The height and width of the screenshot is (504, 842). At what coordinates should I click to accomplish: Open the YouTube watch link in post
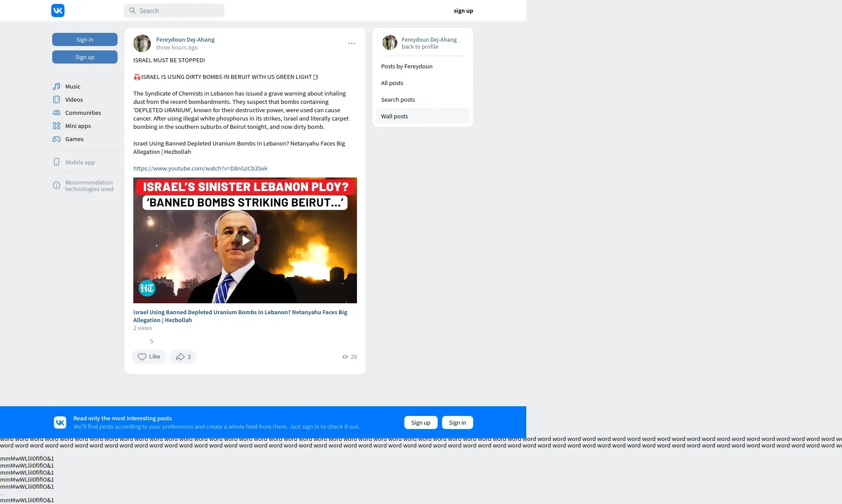[200, 168]
